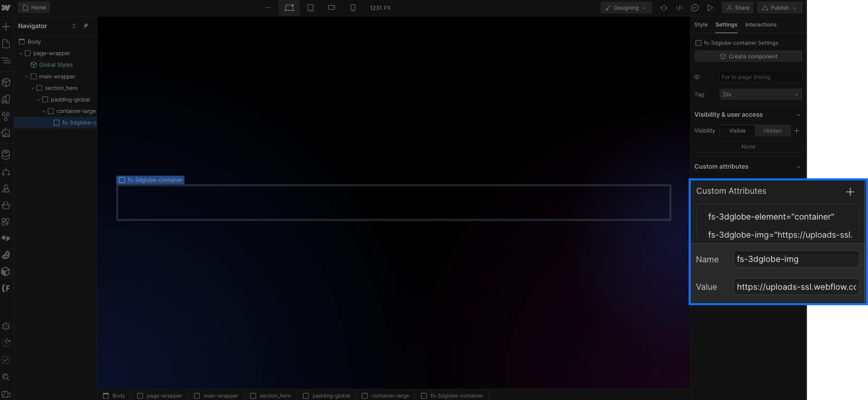868x400 pixels.
Task: Collapse Visibility & user access section
Action: pos(798,115)
